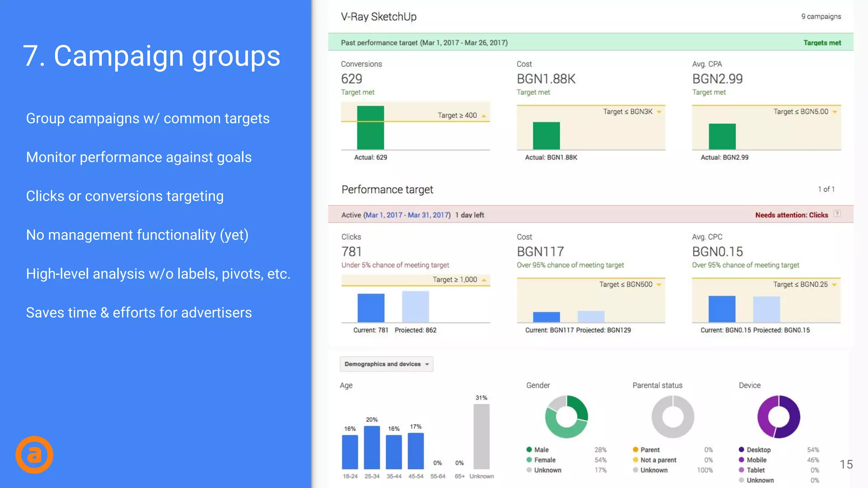Click the 9 campaigns text
The image size is (868, 488).
point(821,17)
